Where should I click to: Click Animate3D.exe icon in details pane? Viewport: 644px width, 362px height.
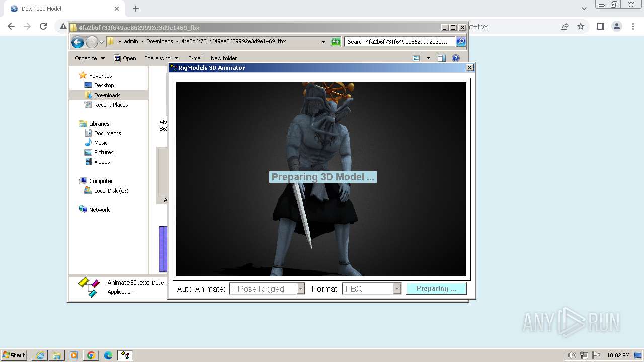(89, 287)
